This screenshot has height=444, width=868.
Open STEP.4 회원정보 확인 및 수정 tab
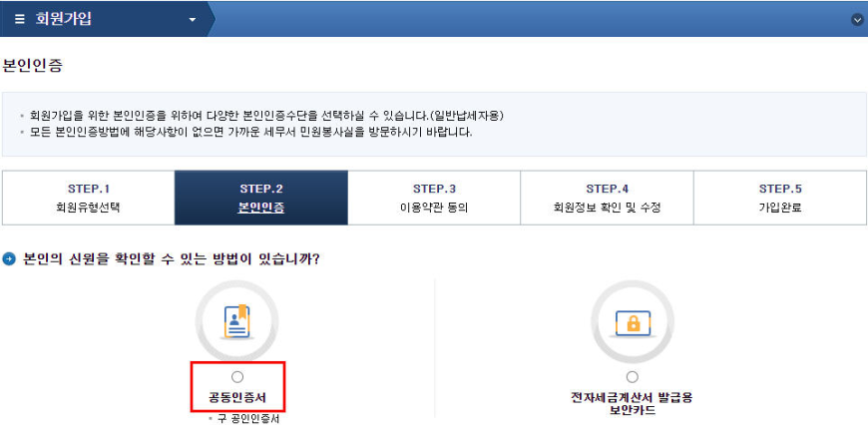click(x=607, y=198)
